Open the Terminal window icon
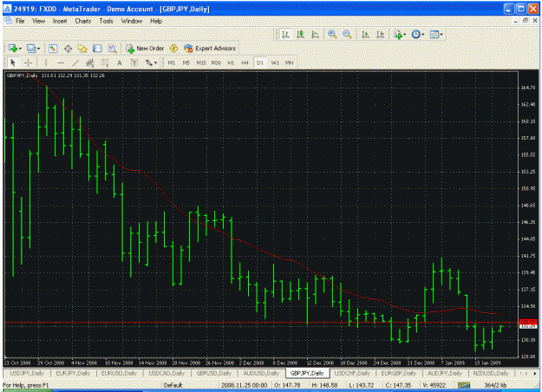 coord(97,49)
